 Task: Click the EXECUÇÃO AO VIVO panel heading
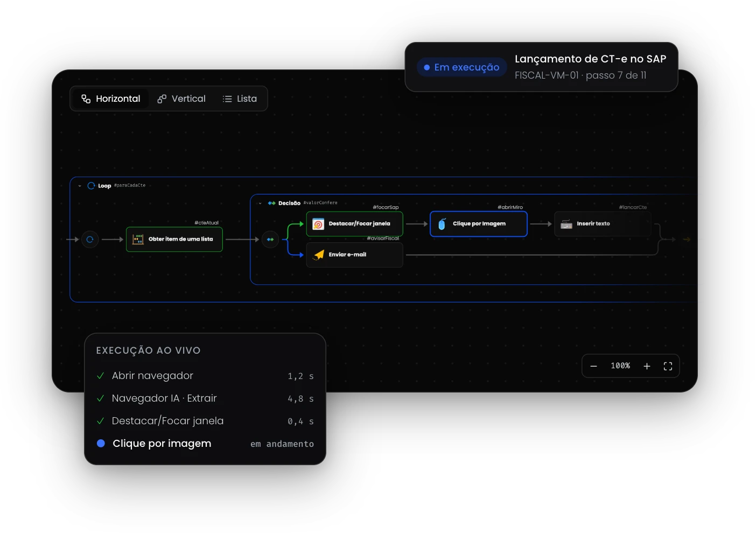pyautogui.click(x=149, y=350)
